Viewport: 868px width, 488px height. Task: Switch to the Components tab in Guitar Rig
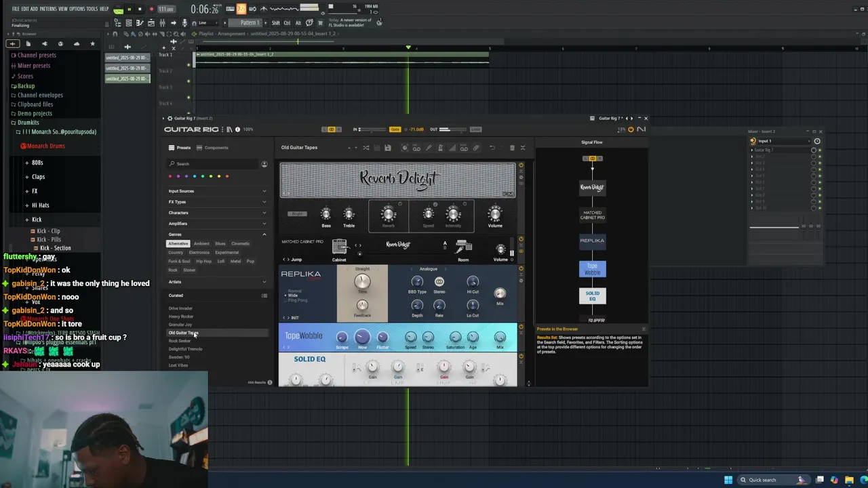(x=212, y=148)
